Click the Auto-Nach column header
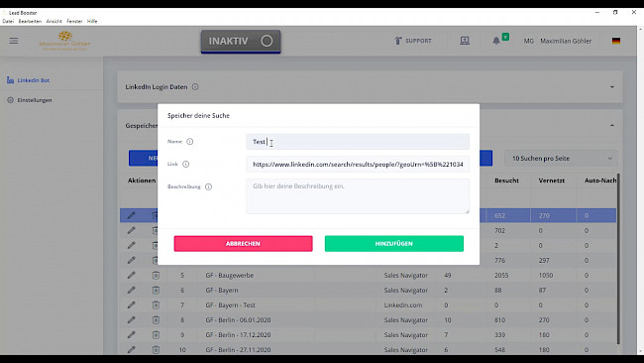 [x=600, y=181]
